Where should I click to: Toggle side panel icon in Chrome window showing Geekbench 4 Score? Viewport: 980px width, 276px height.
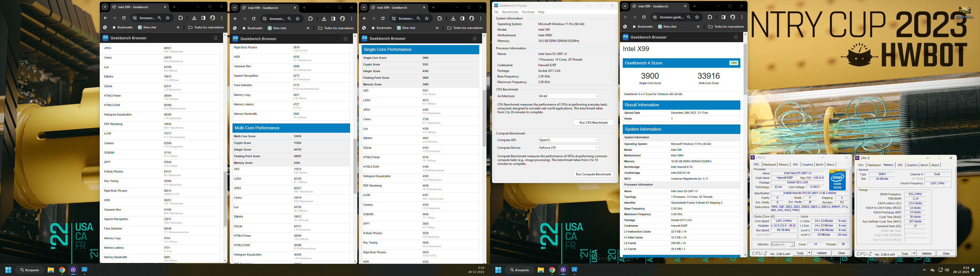[x=723, y=17]
